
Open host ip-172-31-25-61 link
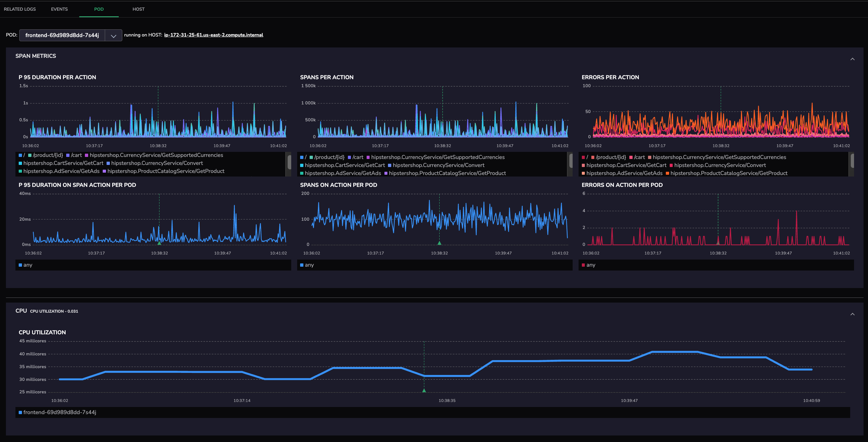[x=213, y=35]
